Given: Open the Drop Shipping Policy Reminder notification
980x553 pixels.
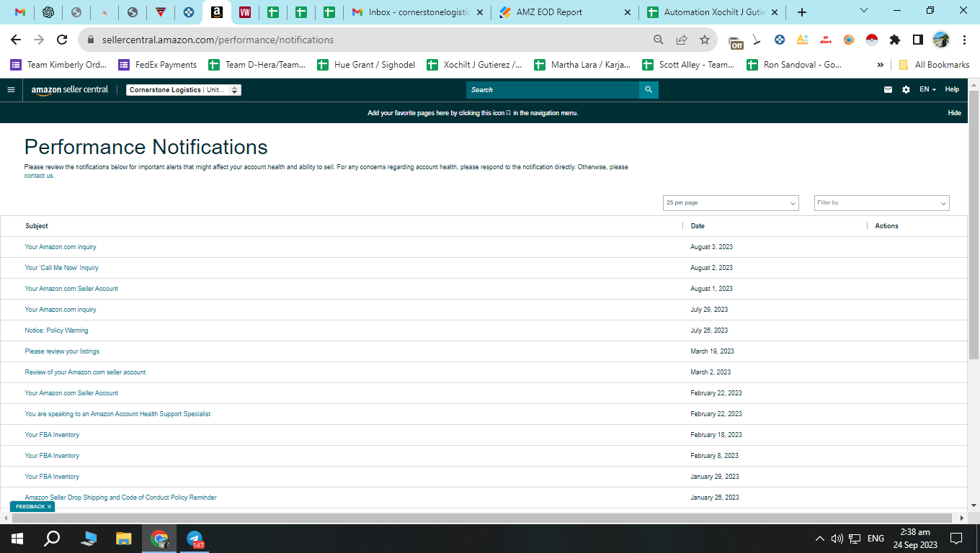Looking at the screenshot, I should (120, 498).
